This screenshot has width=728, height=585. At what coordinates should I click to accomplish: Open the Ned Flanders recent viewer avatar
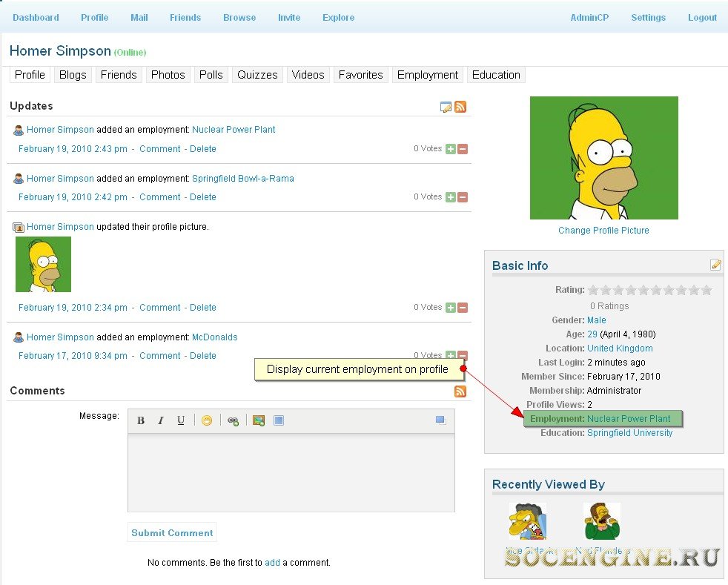pyautogui.click(x=602, y=521)
